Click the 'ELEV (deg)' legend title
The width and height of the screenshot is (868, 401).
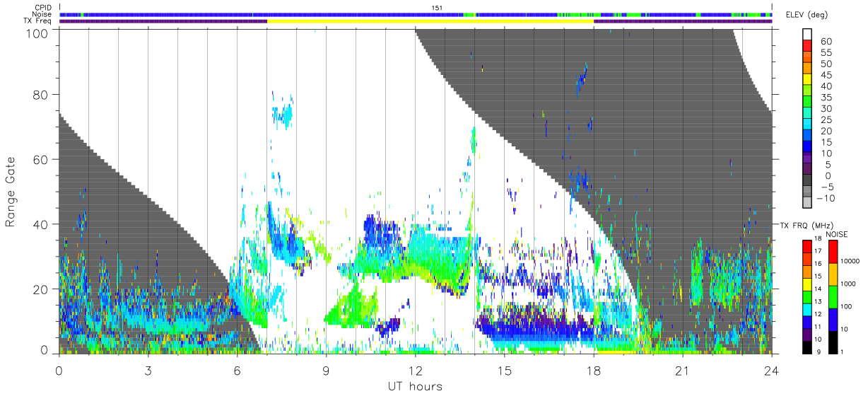coord(807,15)
